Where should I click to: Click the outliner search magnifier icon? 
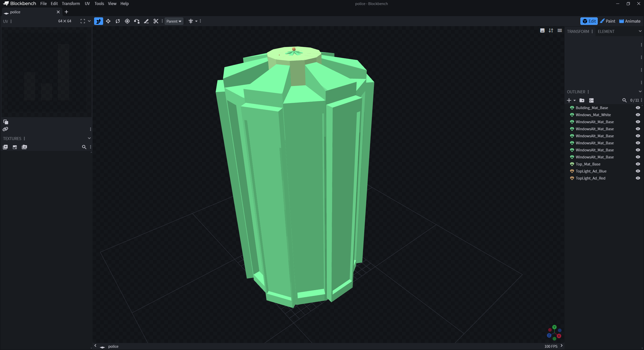pos(624,100)
